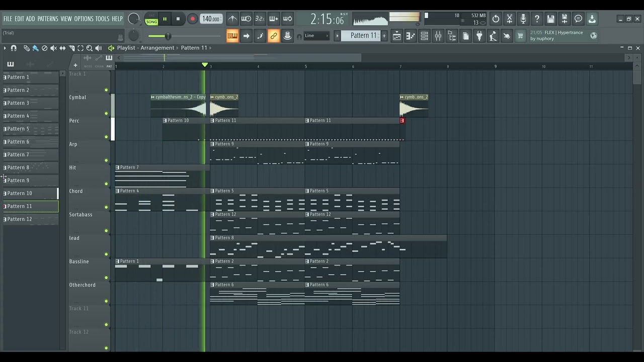
Task: Open Pattern 1 clip menu on Bassline
Action: [x=118, y=261]
